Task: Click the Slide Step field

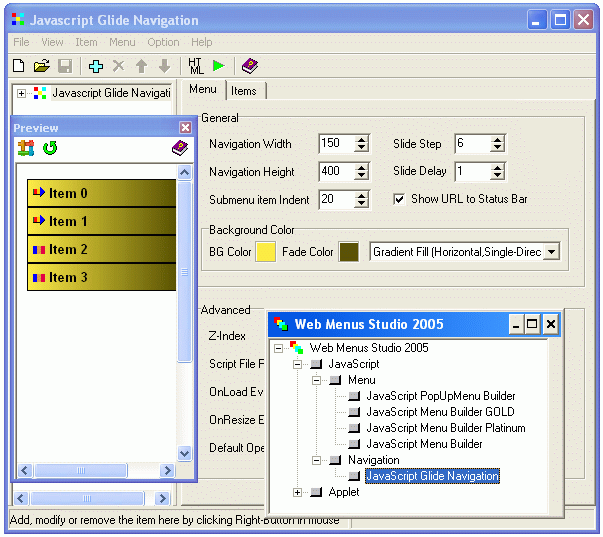Action: (473, 143)
